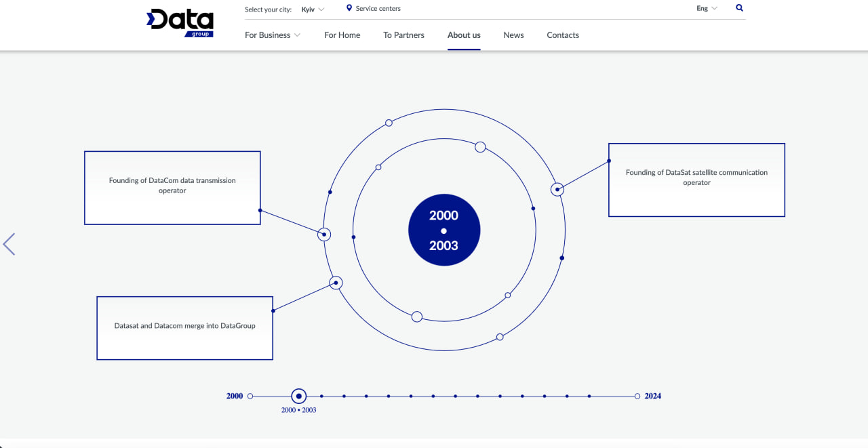868x448 pixels.
Task: Open the Kyiv city selector dropdown
Action: pyautogui.click(x=312, y=9)
